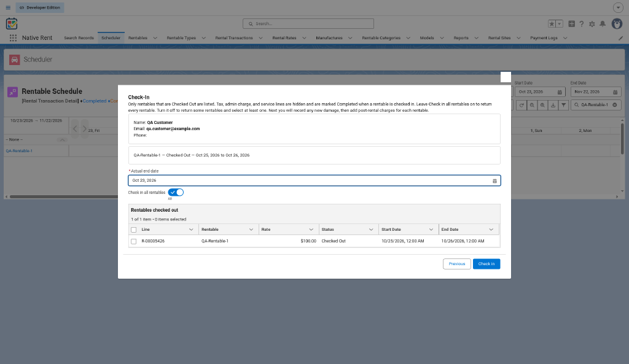
Task: Open the help question mark icon
Action: (581, 24)
